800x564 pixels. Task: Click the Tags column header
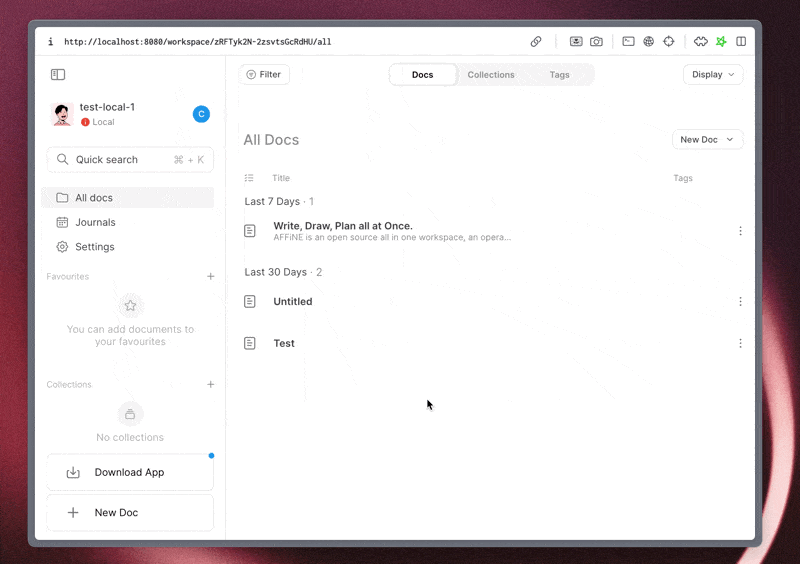683,178
